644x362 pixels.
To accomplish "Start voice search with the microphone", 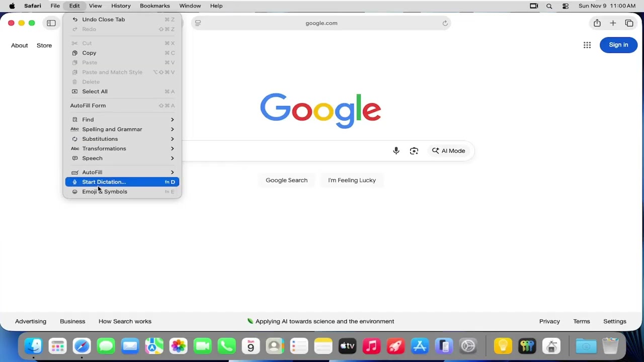I will click(396, 151).
